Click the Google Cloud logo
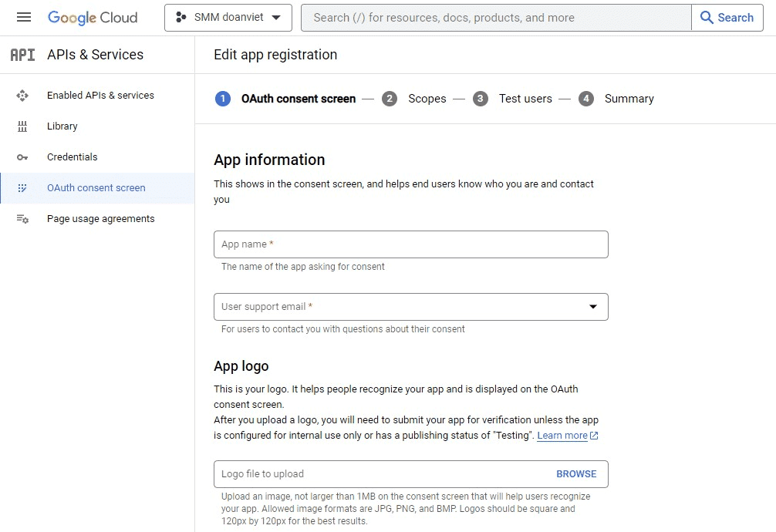Viewport: 776px width, 532px height. (93, 18)
